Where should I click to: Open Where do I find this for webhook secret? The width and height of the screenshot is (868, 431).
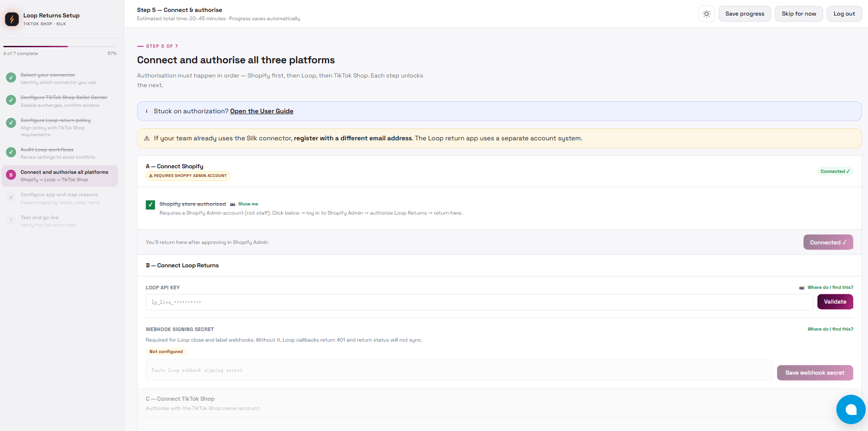pyautogui.click(x=830, y=329)
